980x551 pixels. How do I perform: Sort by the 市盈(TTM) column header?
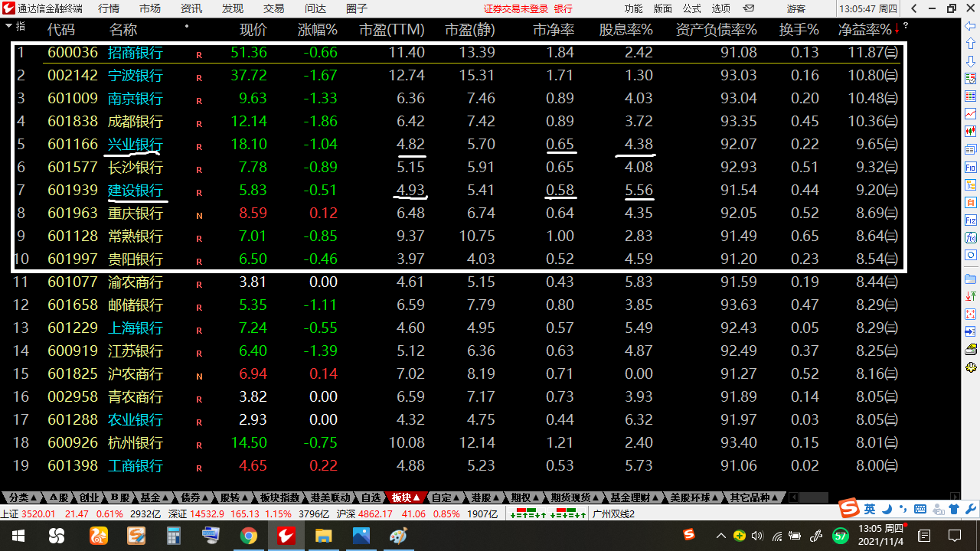point(392,30)
